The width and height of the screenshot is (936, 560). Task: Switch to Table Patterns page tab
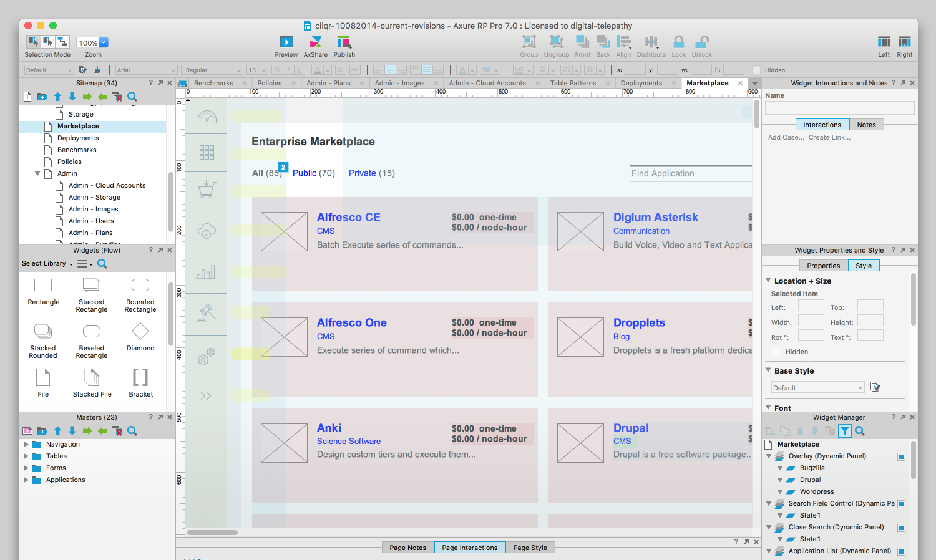pos(573,83)
